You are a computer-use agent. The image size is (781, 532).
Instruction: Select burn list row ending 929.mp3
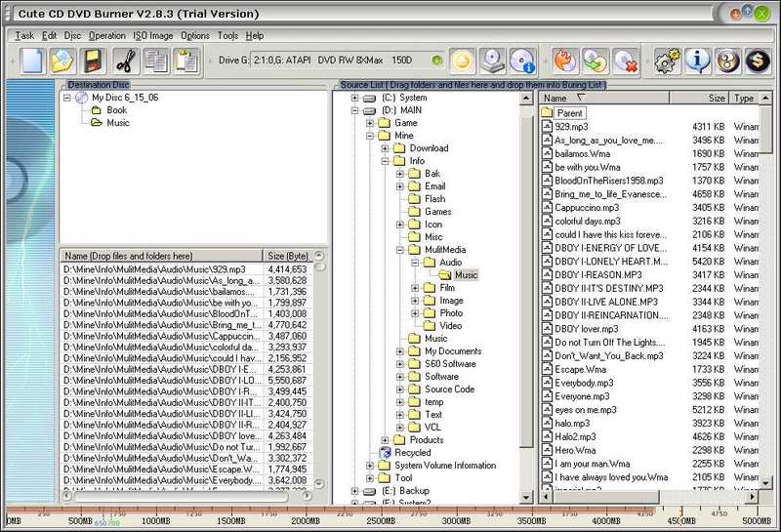click(x=185, y=269)
